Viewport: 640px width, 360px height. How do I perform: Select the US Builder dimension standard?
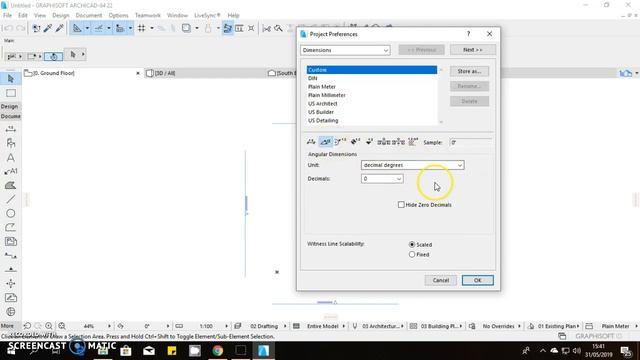pos(372,112)
